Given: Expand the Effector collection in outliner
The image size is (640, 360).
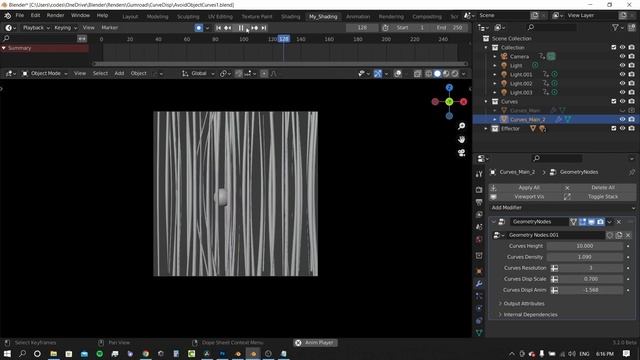Looking at the screenshot, I should coord(486,129).
